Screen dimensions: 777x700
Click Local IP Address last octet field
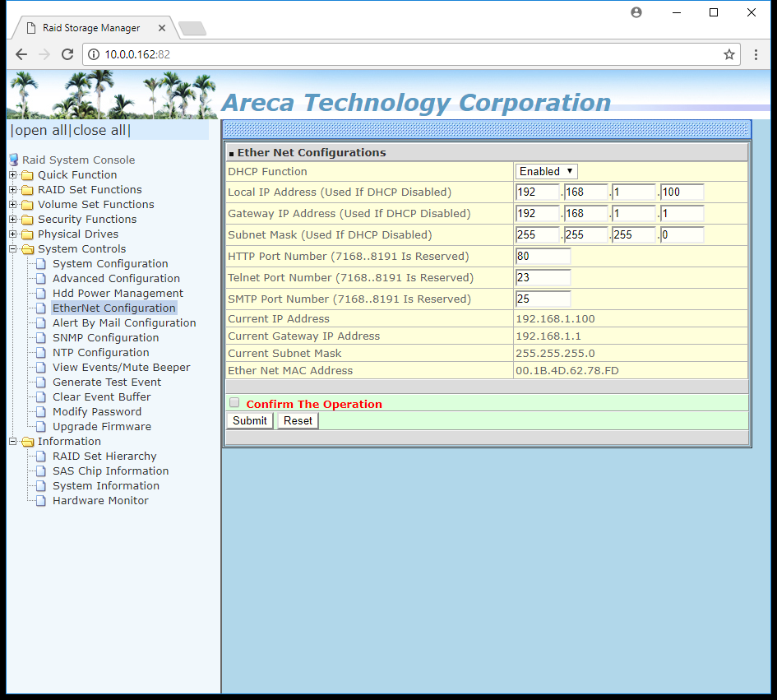[x=682, y=192]
